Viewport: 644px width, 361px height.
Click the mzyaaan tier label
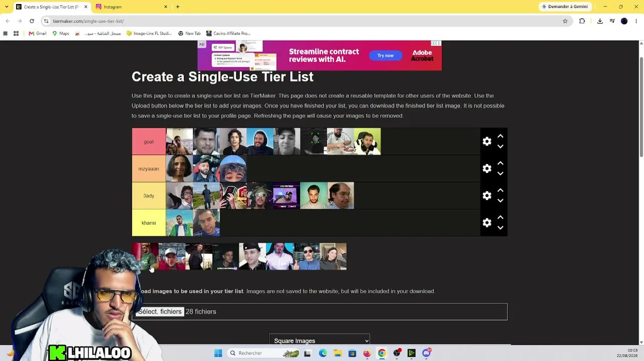[x=149, y=168]
